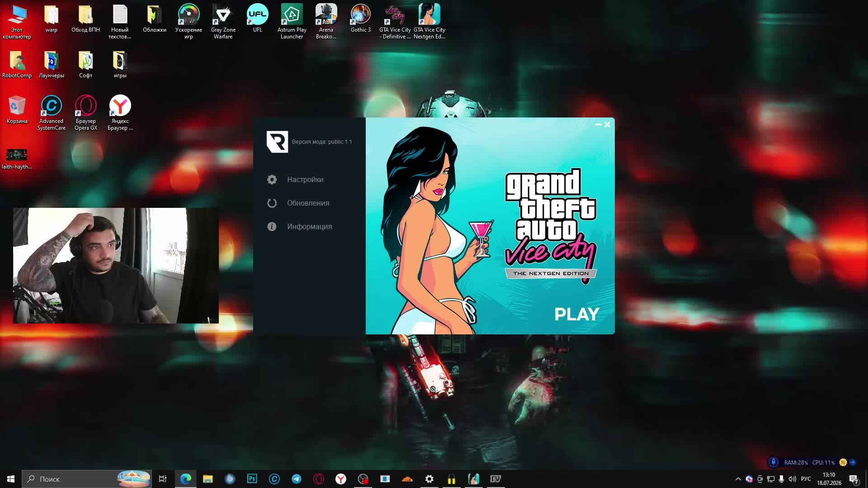Open Telegram from the taskbar
The width and height of the screenshot is (868, 488).
(x=297, y=479)
